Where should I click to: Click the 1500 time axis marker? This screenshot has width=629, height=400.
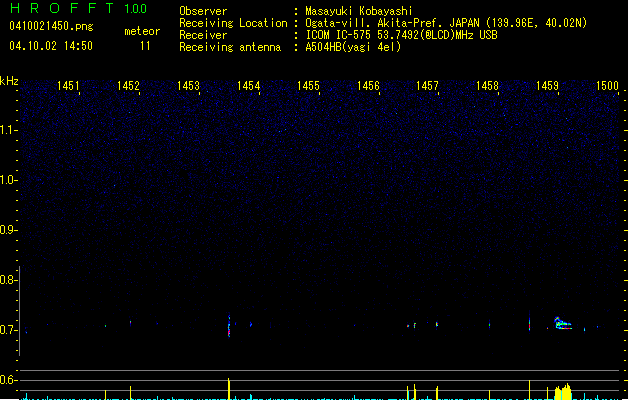(607, 86)
